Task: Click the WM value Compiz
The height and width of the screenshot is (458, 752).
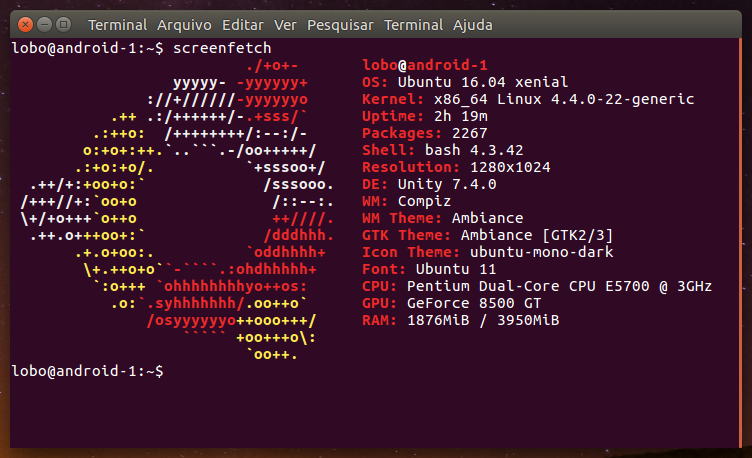Action: (424, 201)
